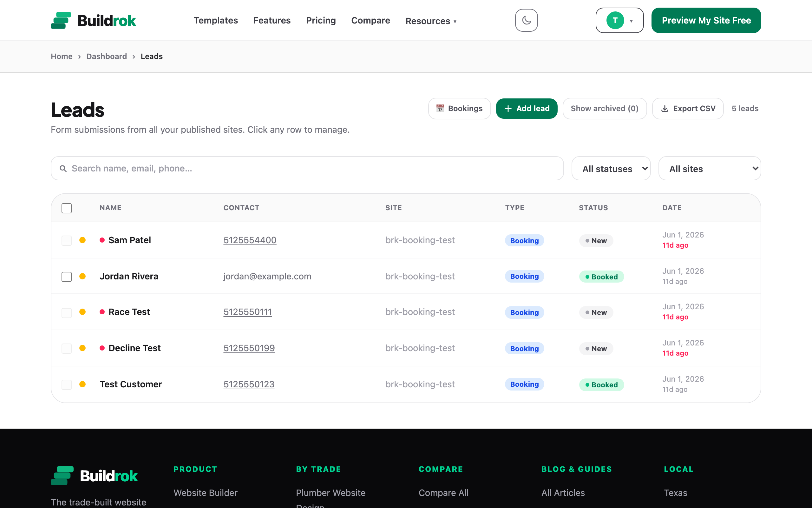The width and height of the screenshot is (812, 508).
Task: Click the calendar icon on the Bookings button
Action: tap(440, 109)
